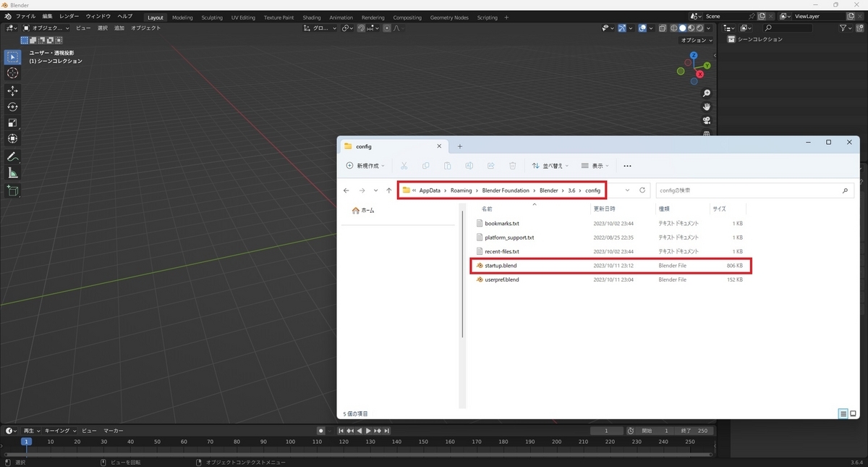Viewport: 868px width, 467px height.
Task: Expand the 並べ替え sort dropdown in Explorer
Action: (550, 166)
